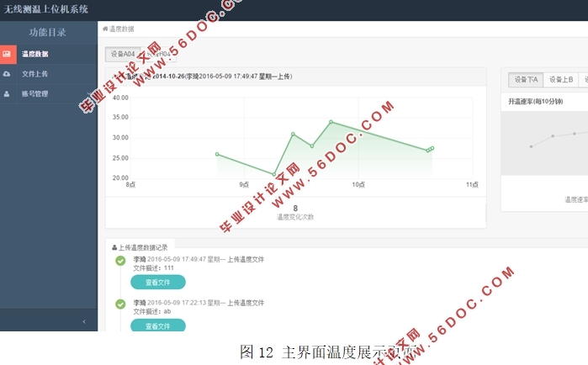Click the 2016-05-09 17:22:13 upload record line

(199, 303)
